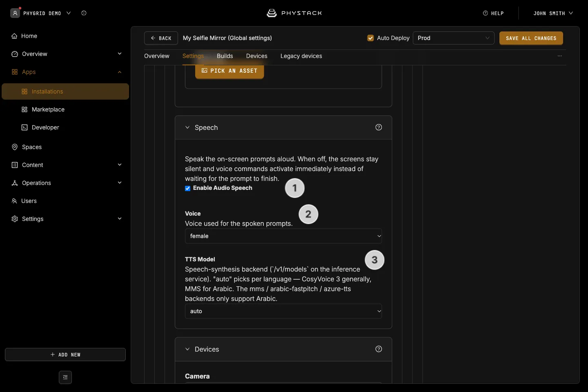Image resolution: width=588 pixels, height=392 pixels.
Task: Collapse the Speech section chevron
Action: (x=187, y=127)
